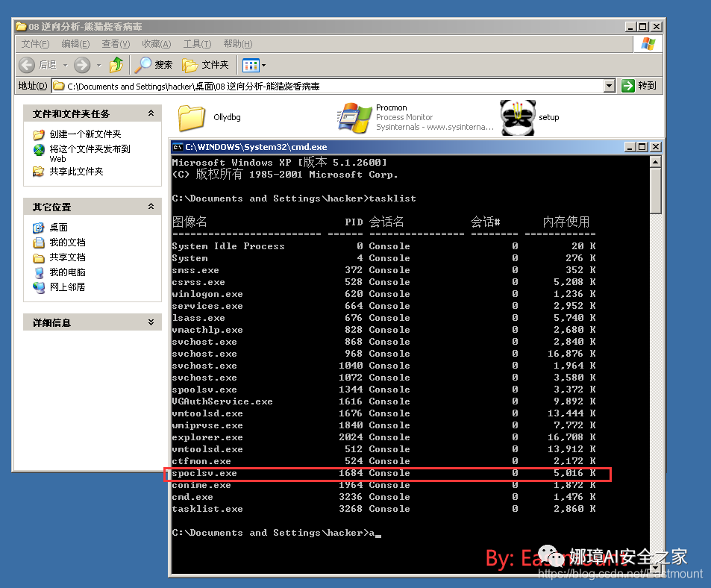The image size is (711, 588).
Task: Click the 图像名 column header
Action: click(190, 222)
